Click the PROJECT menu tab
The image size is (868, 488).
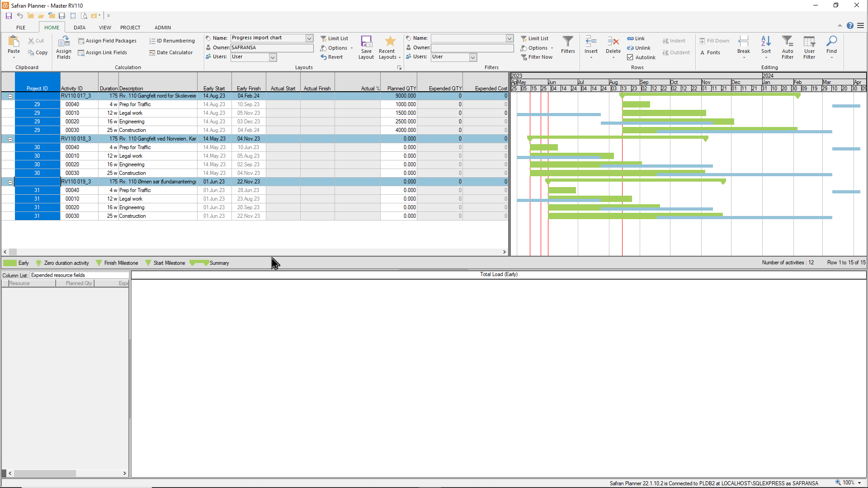[x=130, y=28]
